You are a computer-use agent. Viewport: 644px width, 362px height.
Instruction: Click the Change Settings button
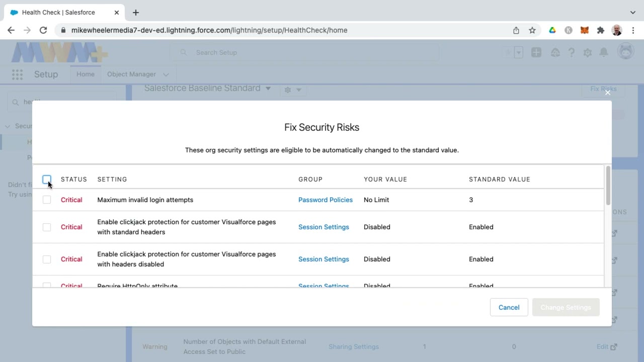566,307
